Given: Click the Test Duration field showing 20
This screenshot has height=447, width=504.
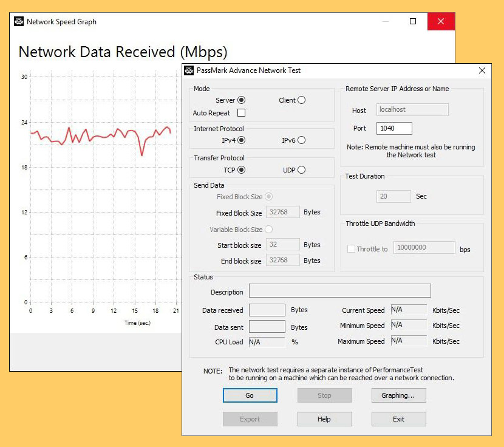Looking at the screenshot, I should pos(393,196).
